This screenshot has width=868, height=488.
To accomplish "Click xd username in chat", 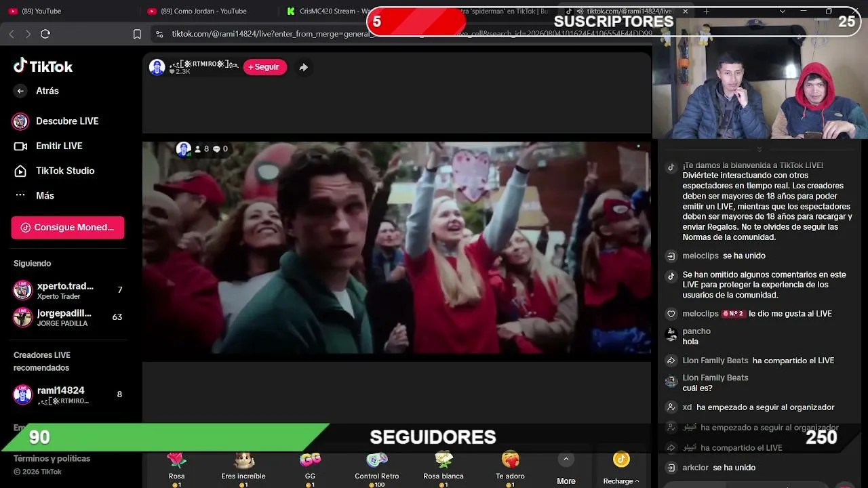I will [687, 407].
